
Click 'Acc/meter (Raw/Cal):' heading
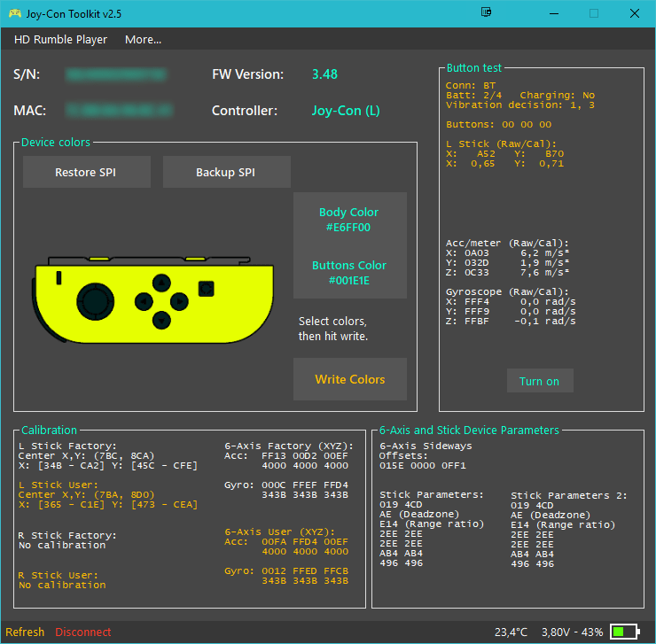(507, 244)
